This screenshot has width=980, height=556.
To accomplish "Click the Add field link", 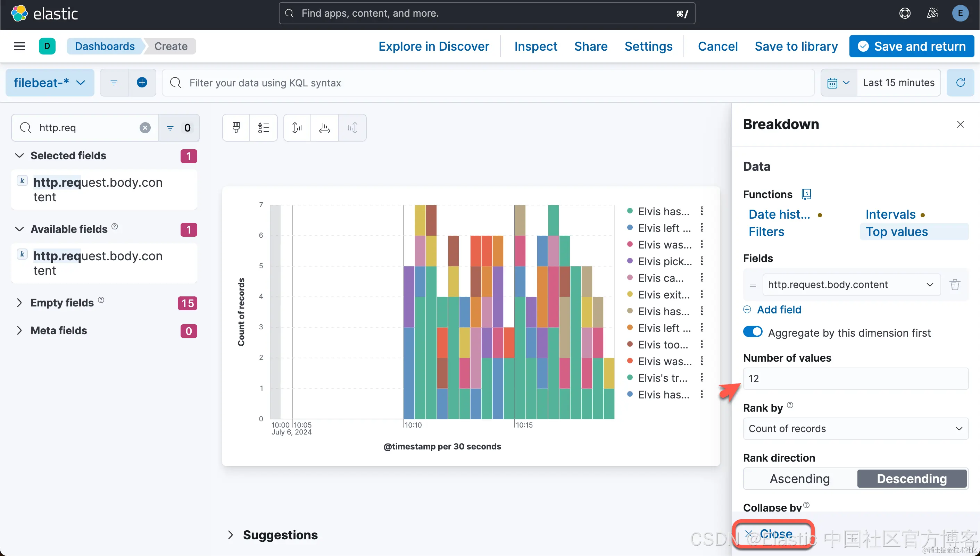I will tap(779, 309).
